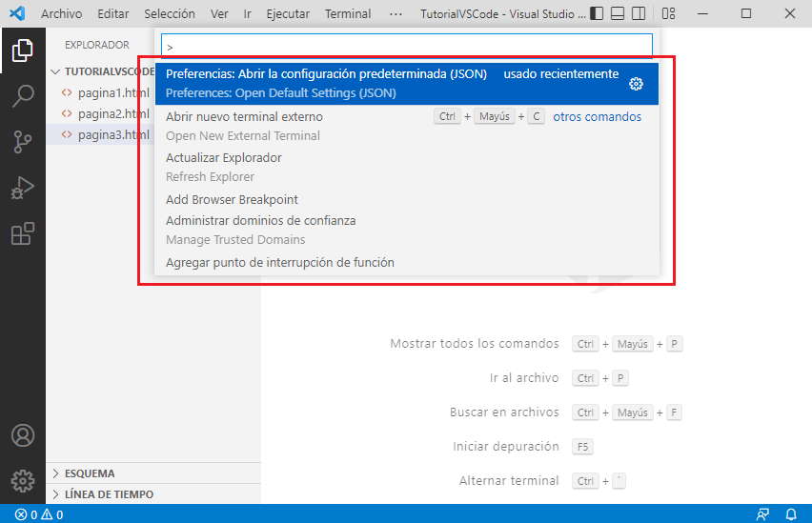Viewport: 812px width, 523px height.
Task: Click the errors and warnings status indicator
Action: pos(39,514)
